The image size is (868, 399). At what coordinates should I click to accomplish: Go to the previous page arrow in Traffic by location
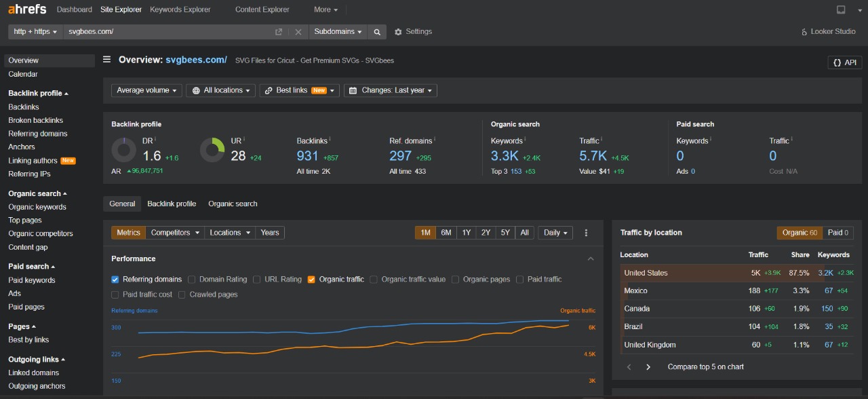(629, 367)
